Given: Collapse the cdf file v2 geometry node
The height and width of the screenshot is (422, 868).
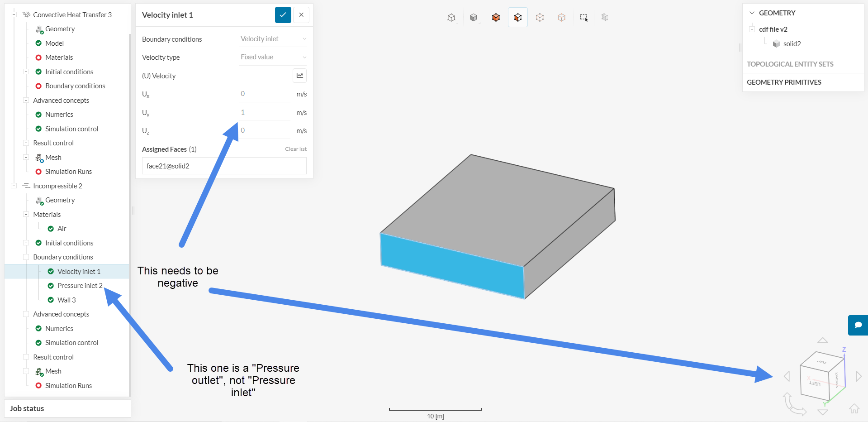Looking at the screenshot, I should (752, 29).
